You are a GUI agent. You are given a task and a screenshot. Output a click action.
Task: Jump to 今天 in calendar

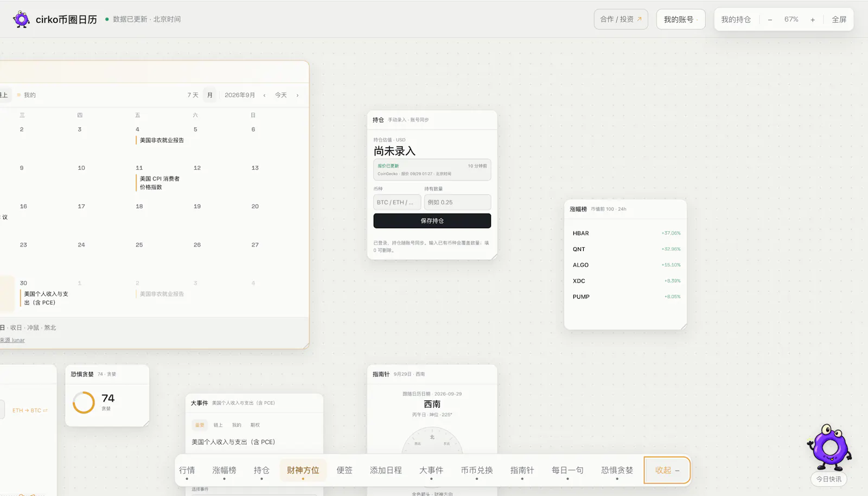coord(280,95)
